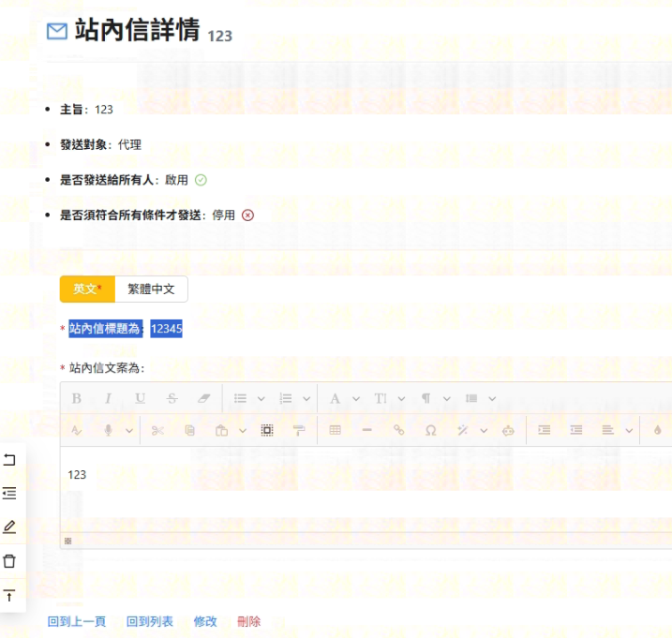Image resolution: width=672 pixels, height=638 pixels.
Task: Toggle bold formatting in the editor
Action: [x=76, y=398]
